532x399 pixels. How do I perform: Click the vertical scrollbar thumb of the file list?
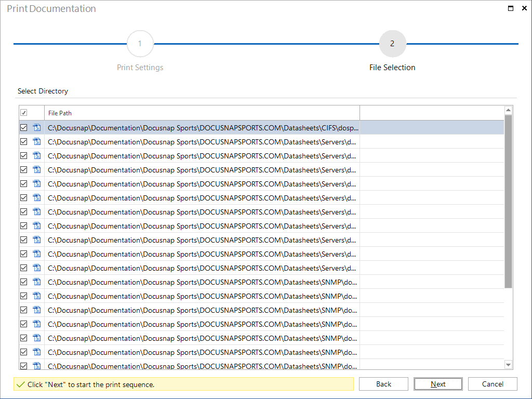pyautogui.click(x=508, y=202)
